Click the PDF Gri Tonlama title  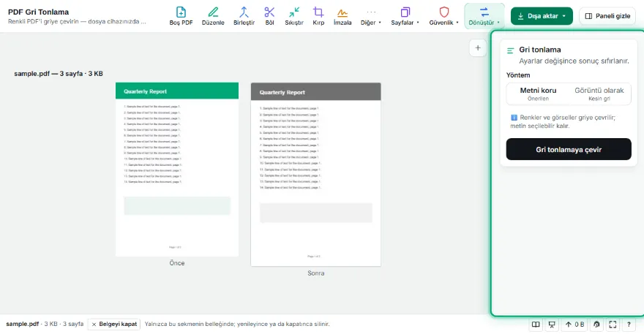[x=38, y=12]
